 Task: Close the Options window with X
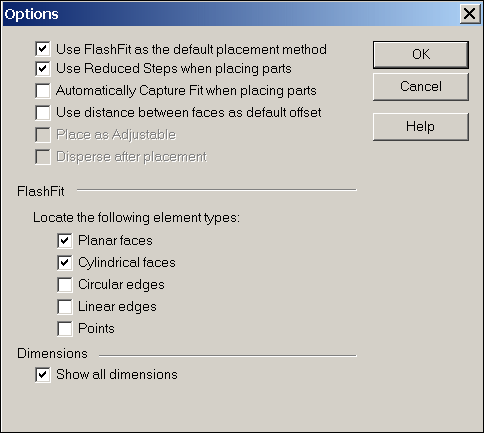coord(470,14)
